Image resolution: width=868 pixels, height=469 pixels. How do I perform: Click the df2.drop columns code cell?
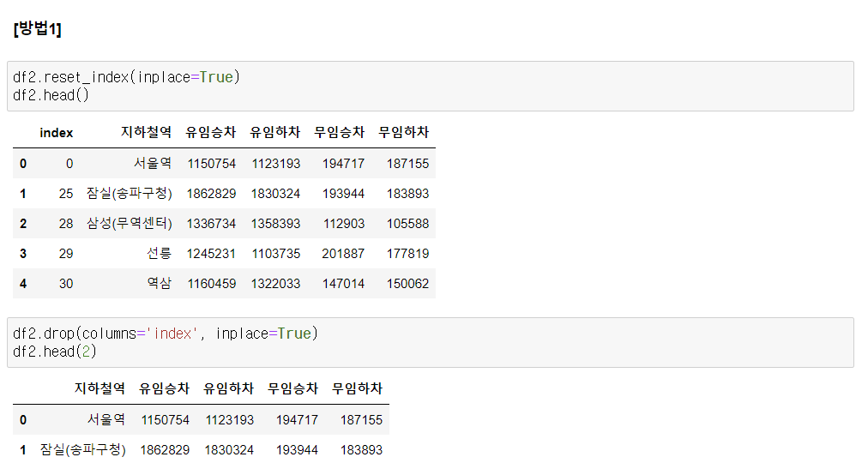[430, 342]
